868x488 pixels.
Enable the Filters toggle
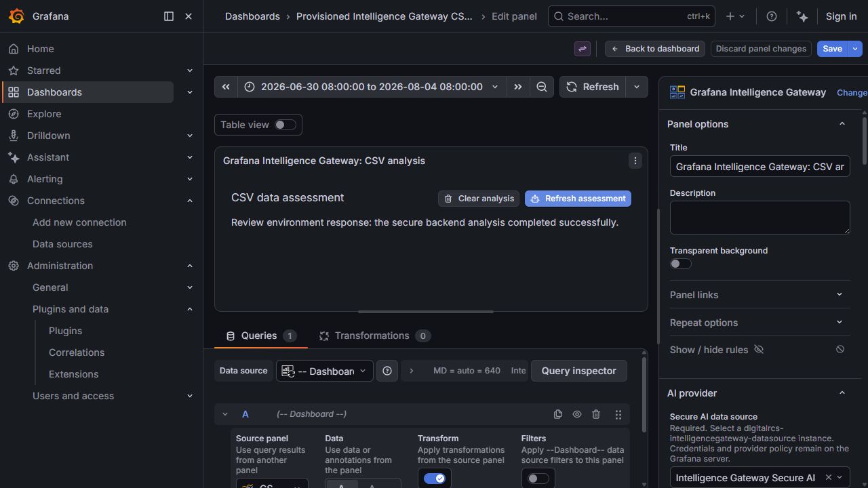(x=538, y=479)
